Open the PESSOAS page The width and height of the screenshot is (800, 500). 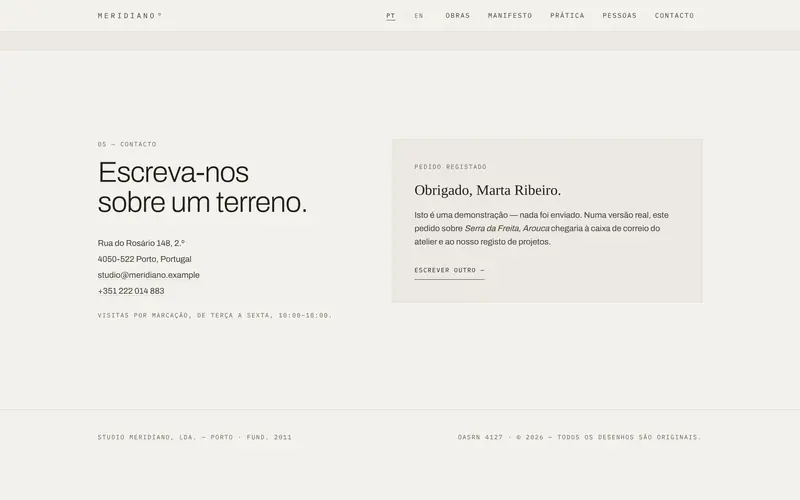pos(619,15)
